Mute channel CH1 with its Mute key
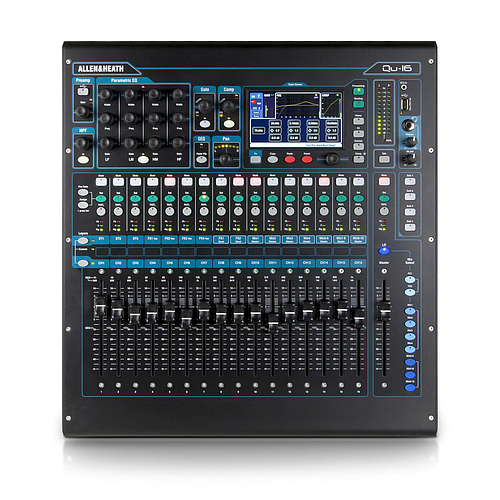The width and height of the screenshot is (500, 500). point(101,182)
